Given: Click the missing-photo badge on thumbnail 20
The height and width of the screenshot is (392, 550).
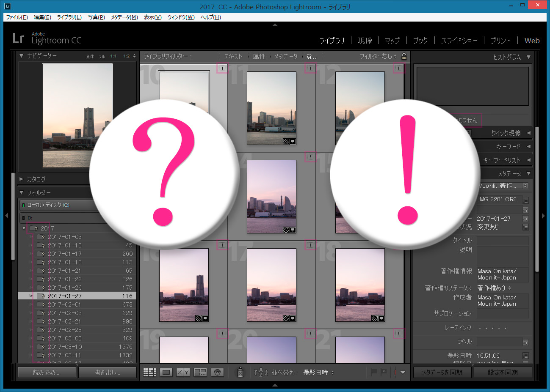Looking at the screenshot, I should [310, 333].
